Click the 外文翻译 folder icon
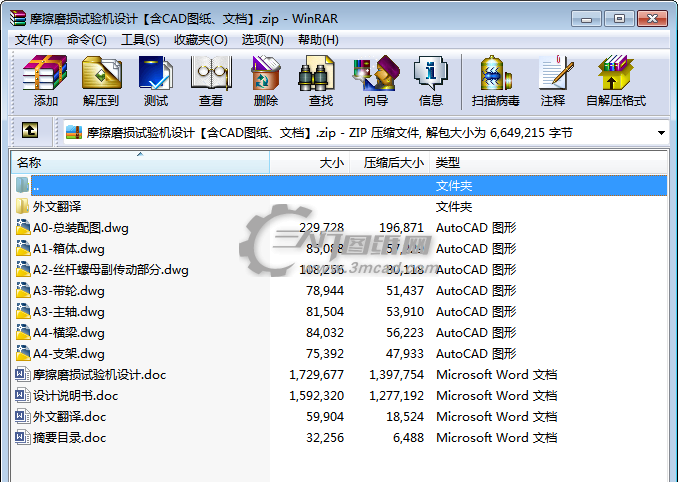679x482 pixels. [x=22, y=207]
